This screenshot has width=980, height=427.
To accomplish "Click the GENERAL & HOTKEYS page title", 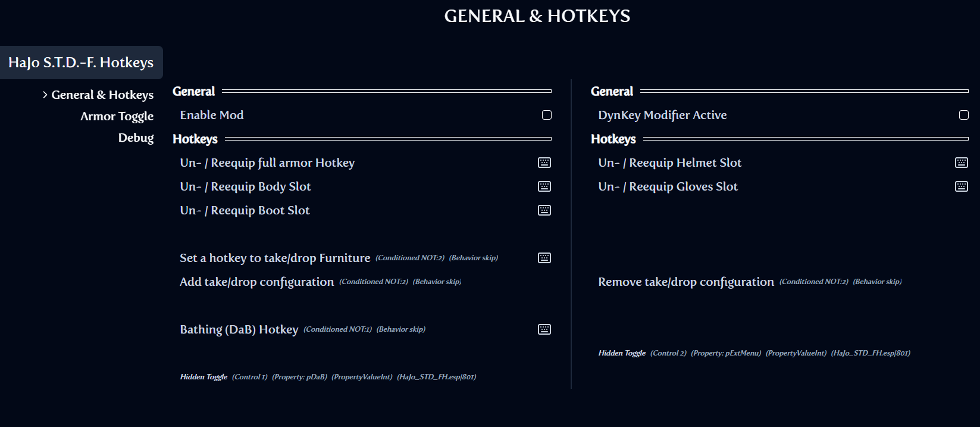I will pyautogui.click(x=537, y=16).
